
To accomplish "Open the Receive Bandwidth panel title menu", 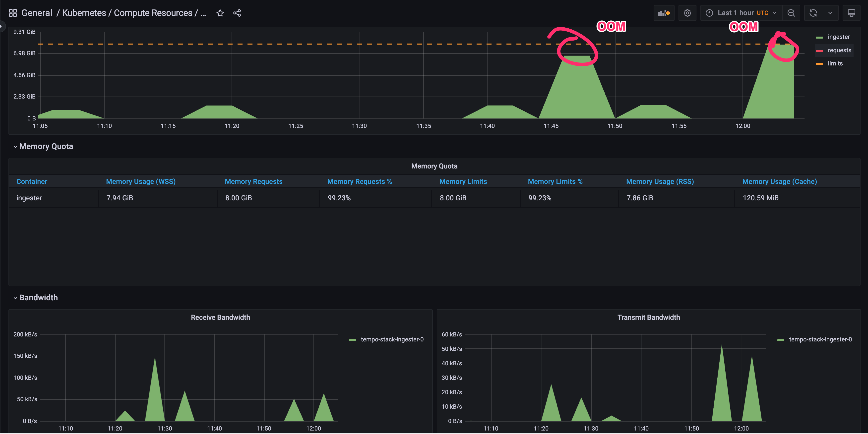I will 220,317.
